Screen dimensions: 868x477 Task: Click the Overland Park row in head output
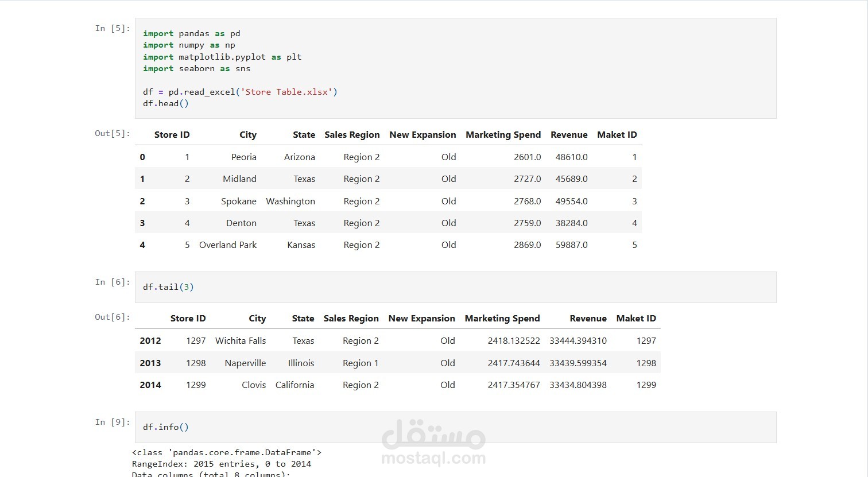(227, 245)
